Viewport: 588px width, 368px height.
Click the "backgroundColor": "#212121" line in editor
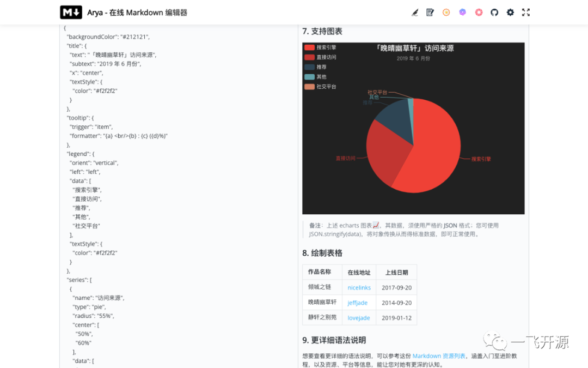click(108, 37)
